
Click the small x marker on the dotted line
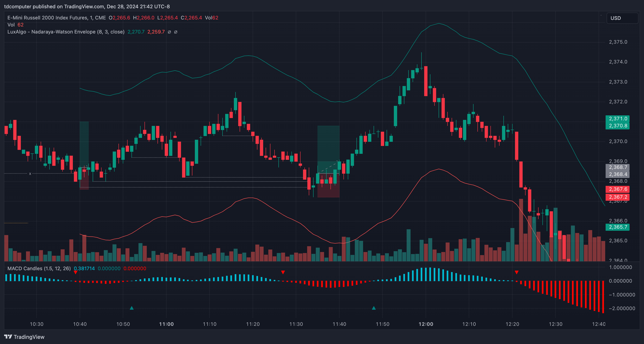pos(30,173)
